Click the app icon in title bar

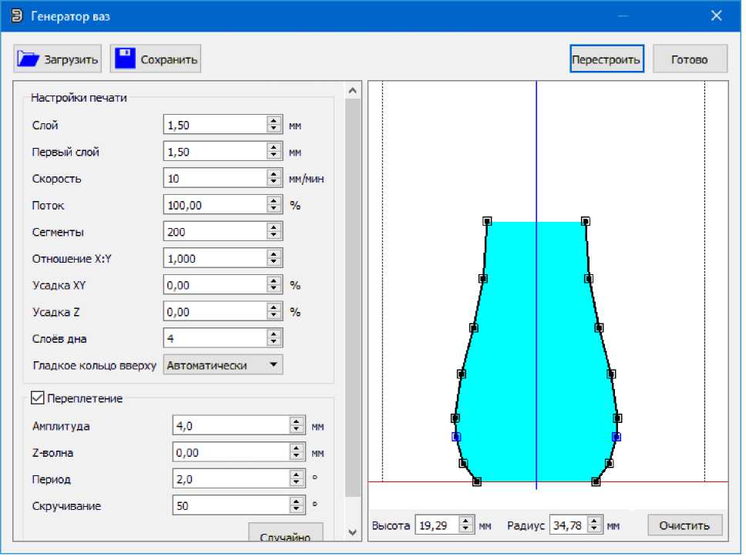click(16, 16)
